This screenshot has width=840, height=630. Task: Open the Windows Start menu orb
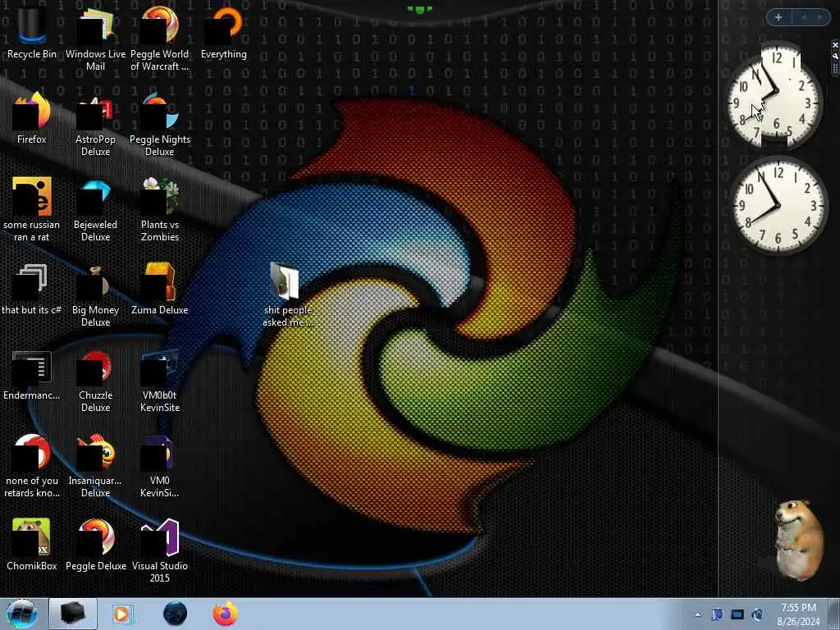[22, 614]
